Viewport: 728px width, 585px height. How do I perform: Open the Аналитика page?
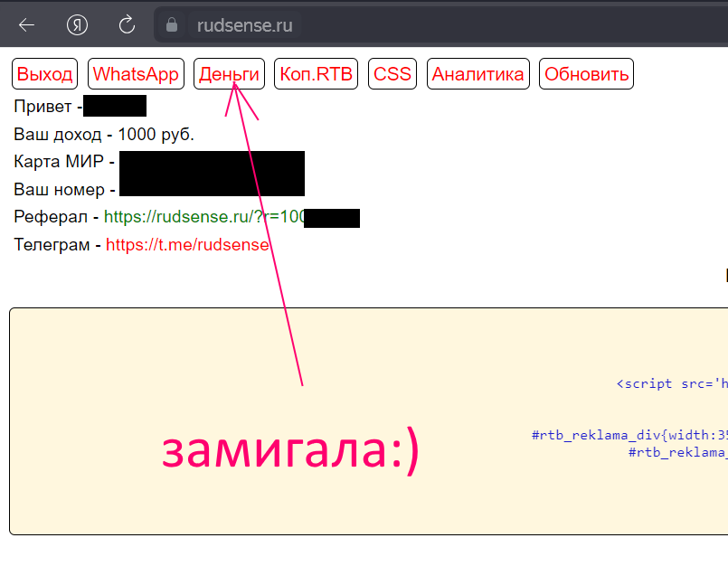(478, 74)
